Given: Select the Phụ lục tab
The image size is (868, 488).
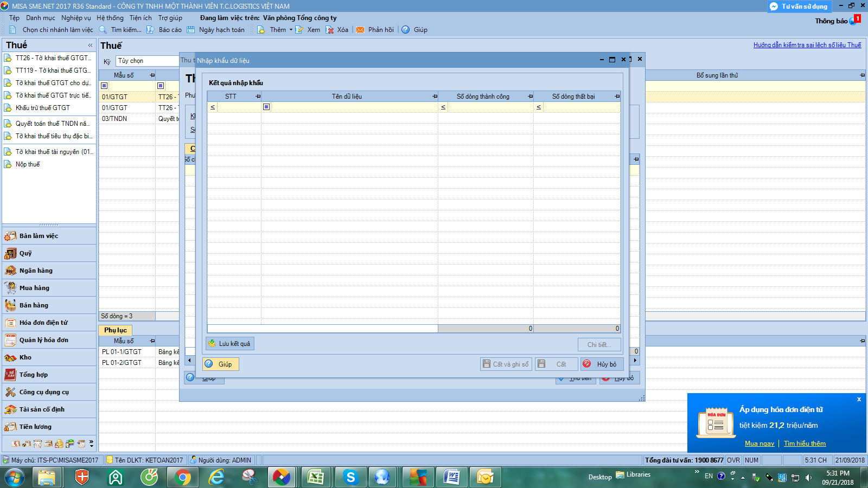Looking at the screenshot, I should 116,330.
